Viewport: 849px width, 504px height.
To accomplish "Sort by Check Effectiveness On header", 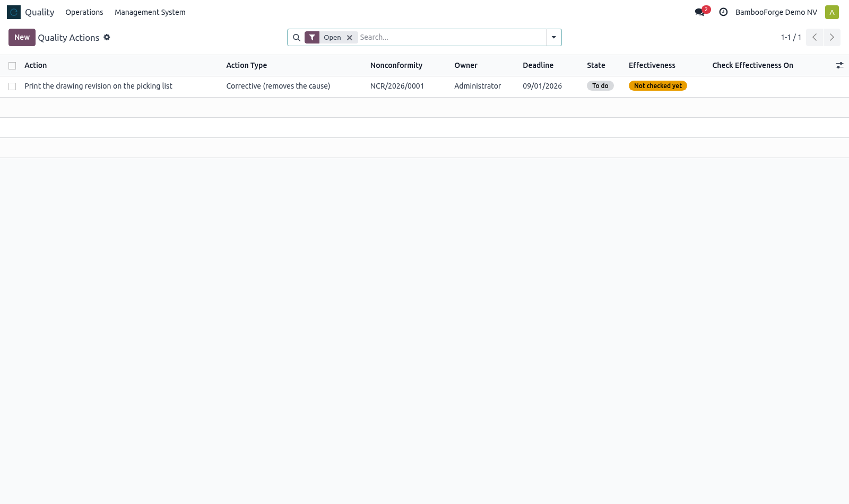I will [x=752, y=65].
